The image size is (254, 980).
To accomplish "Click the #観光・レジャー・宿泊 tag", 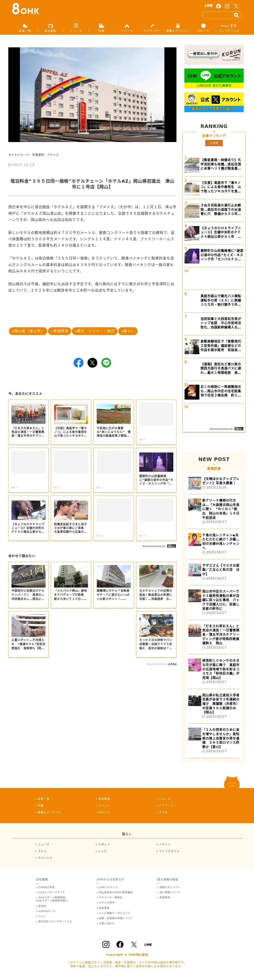I will point(94,331).
